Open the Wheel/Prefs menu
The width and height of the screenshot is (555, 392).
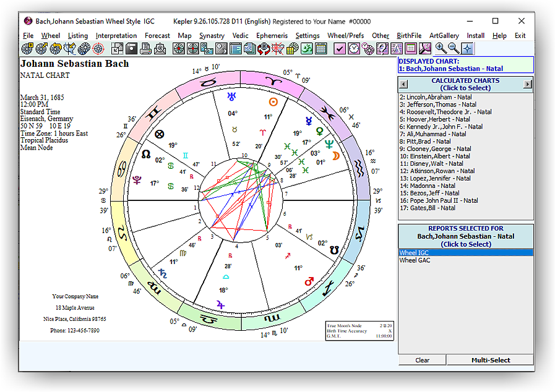coord(345,36)
